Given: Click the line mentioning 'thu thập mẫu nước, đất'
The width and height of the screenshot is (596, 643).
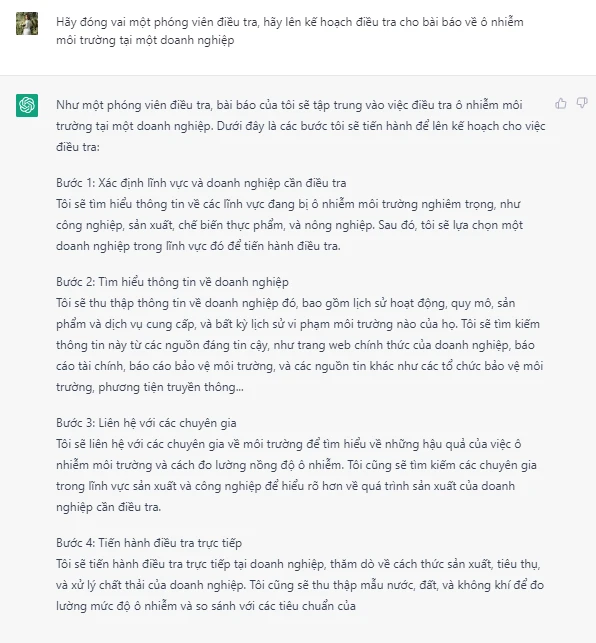Looking at the screenshot, I should pyautogui.click(x=300, y=585).
